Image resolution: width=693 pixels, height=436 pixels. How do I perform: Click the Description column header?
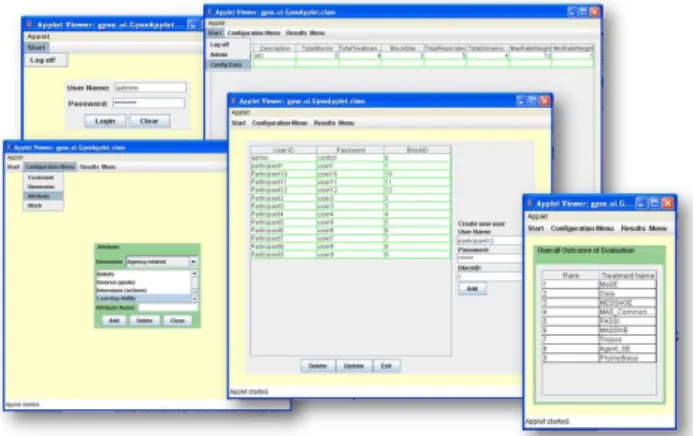[x=275, y=48]
